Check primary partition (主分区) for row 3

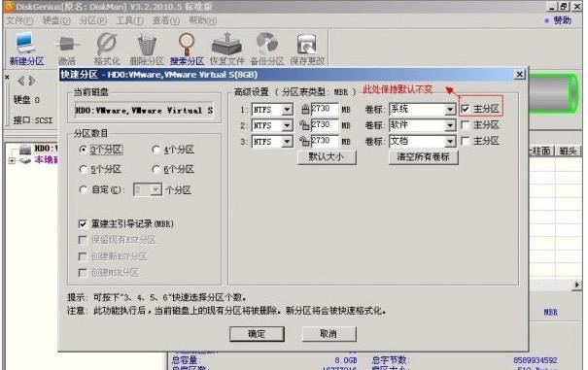(x=466, y=141)
